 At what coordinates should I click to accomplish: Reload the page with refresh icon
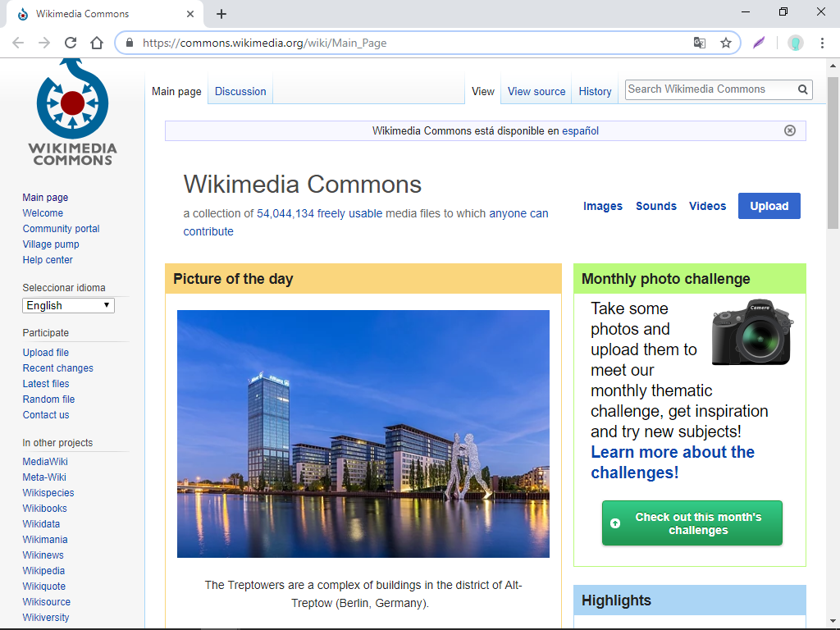coord(71,43)
